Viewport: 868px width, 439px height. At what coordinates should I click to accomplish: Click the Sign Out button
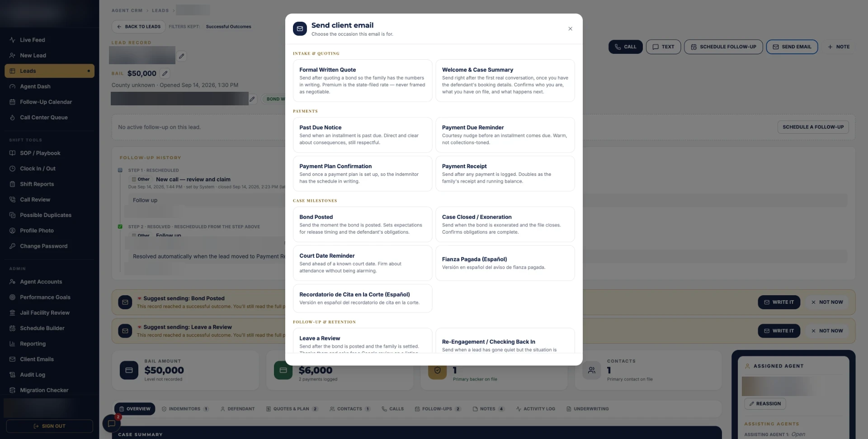(49, 426)
